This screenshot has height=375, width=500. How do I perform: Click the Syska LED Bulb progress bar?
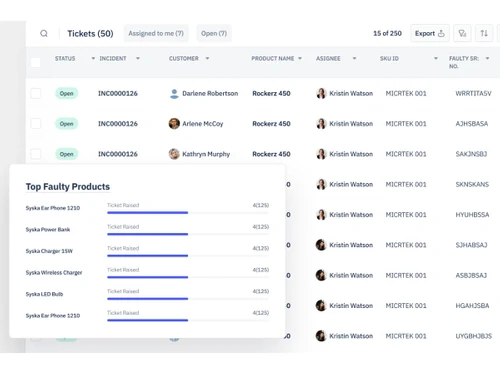(188, 299)
